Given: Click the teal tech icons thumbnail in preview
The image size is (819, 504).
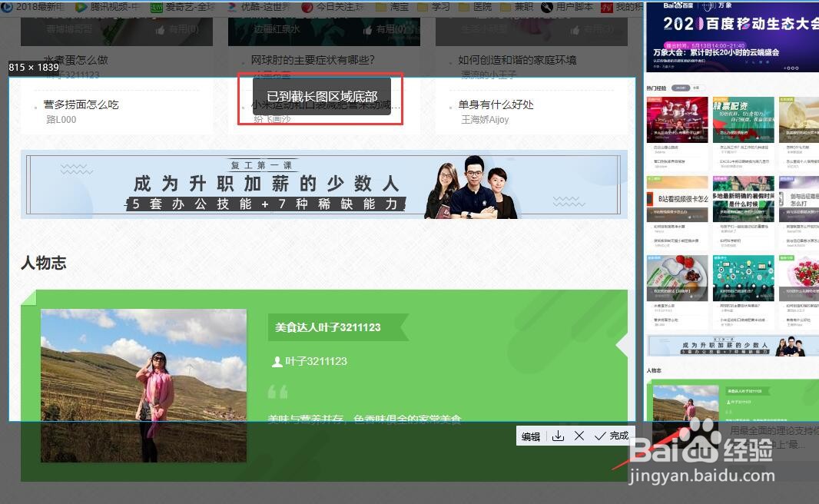Looking at the screenshot, I should pos(743,278).
